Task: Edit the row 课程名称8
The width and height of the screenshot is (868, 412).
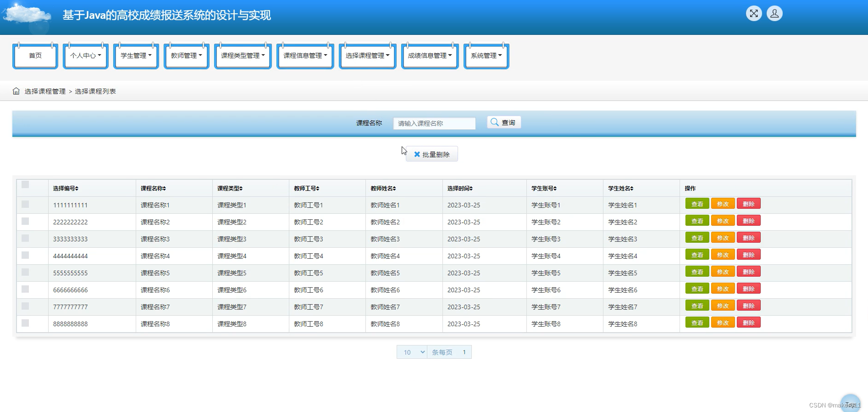Action: (723, 323)
